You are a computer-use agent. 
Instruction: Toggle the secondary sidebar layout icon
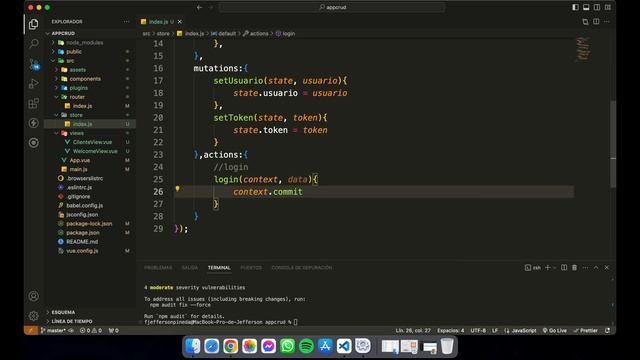pos(597,7)
